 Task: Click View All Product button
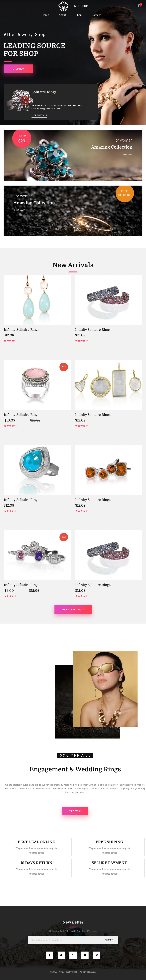coord(73,609)
